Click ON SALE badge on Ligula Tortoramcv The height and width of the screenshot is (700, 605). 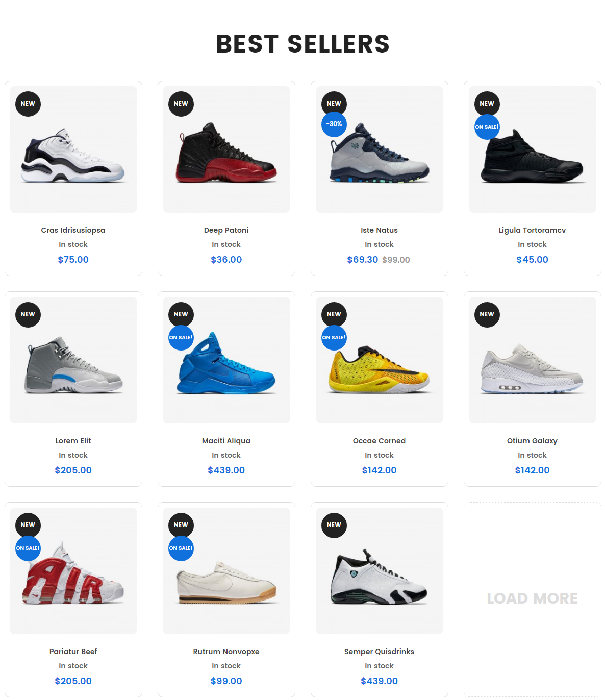(487, 127)
